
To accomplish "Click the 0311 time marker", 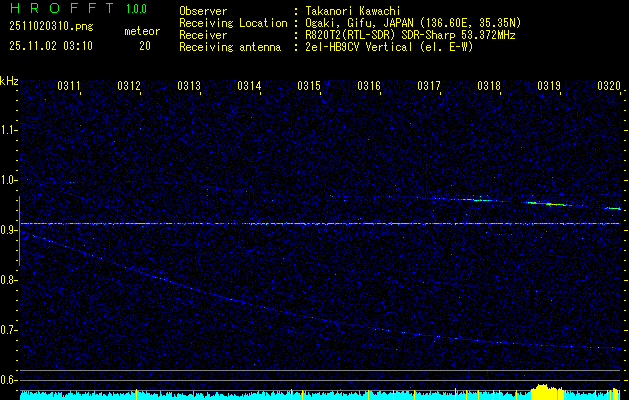I will [69, 87].
